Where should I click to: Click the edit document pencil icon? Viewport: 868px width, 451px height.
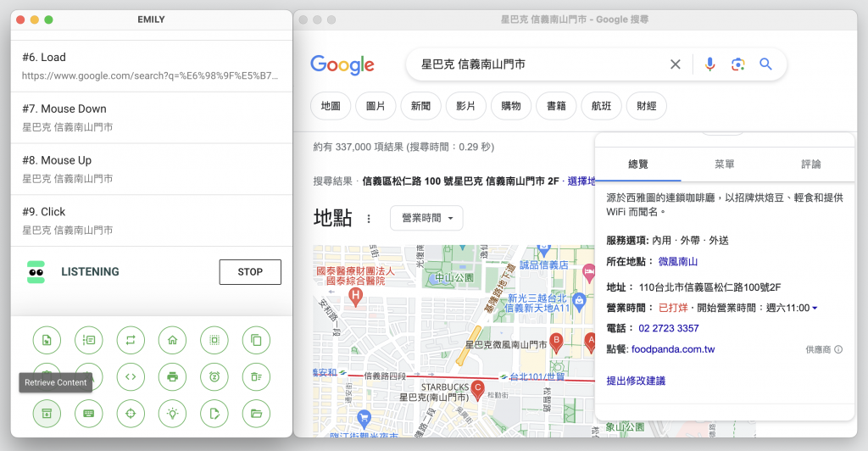pos(214,414)
